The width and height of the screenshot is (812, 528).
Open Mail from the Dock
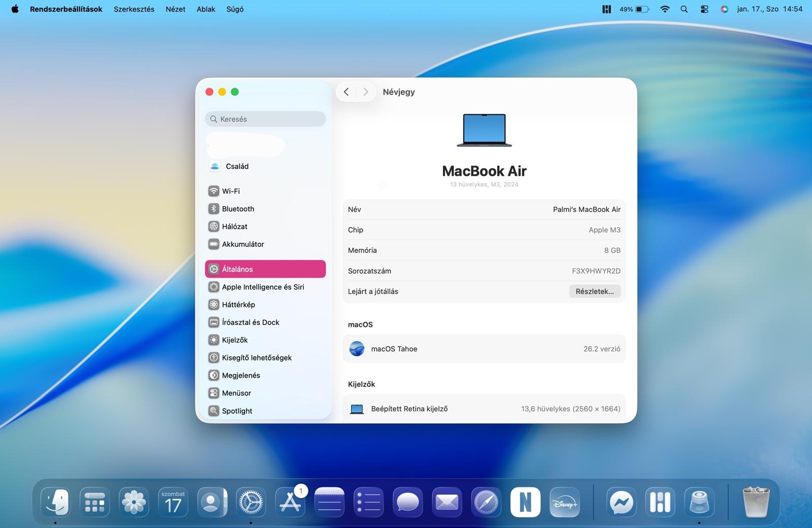pyautogui.click(x=447, y=502)
